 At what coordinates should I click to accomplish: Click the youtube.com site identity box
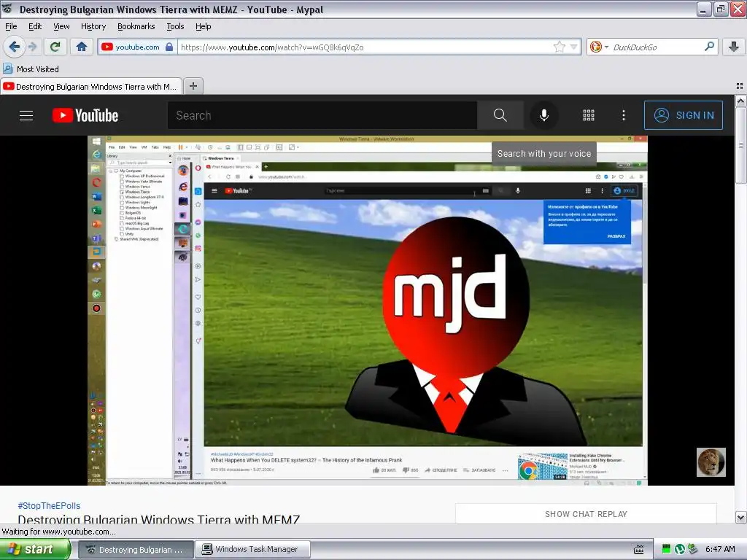(x=137, y=47)
